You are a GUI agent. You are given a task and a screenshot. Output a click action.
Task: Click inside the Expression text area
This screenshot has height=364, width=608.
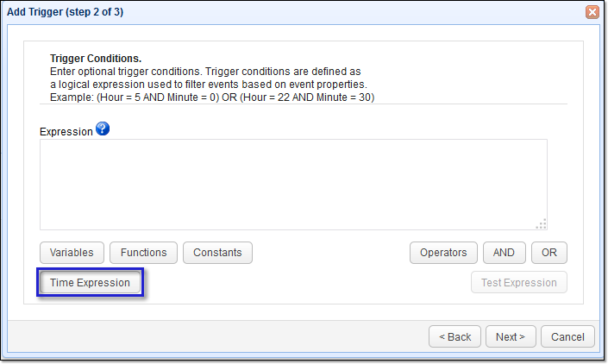click(293, 184)
